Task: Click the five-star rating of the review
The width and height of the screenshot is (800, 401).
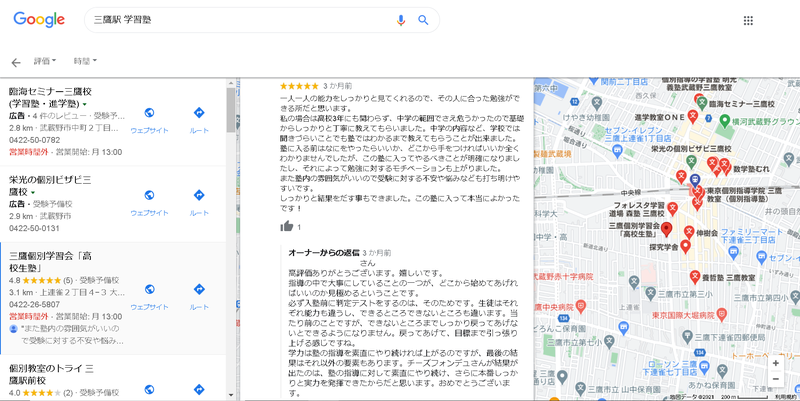Action: [299, 86]
